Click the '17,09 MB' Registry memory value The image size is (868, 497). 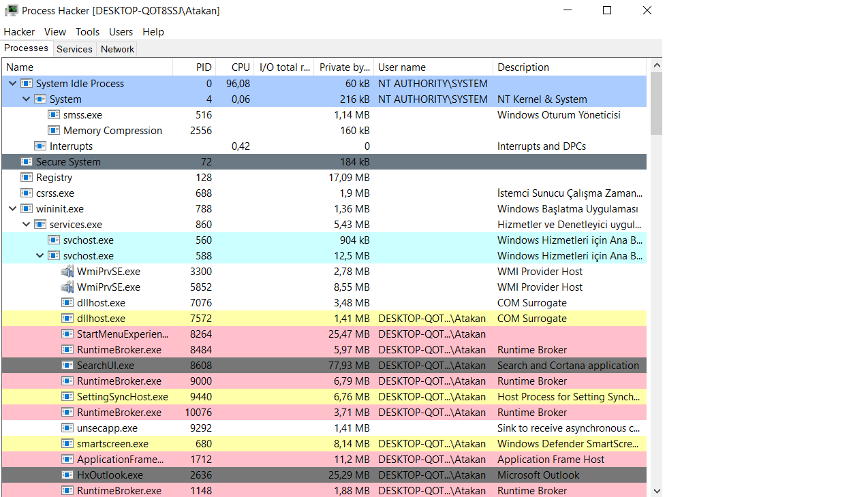pos(349,178)
